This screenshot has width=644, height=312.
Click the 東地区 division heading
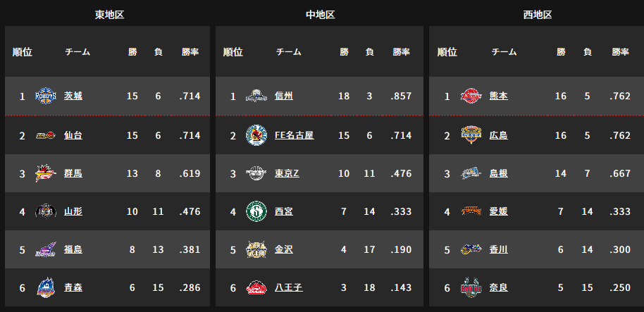(x=109, y=15)
